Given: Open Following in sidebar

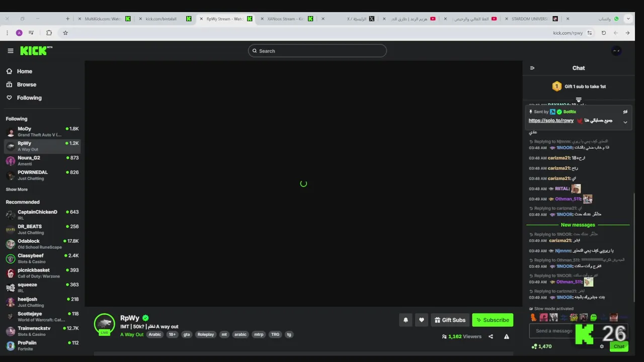Looking at the screenshot, I should tap(24, 98).
